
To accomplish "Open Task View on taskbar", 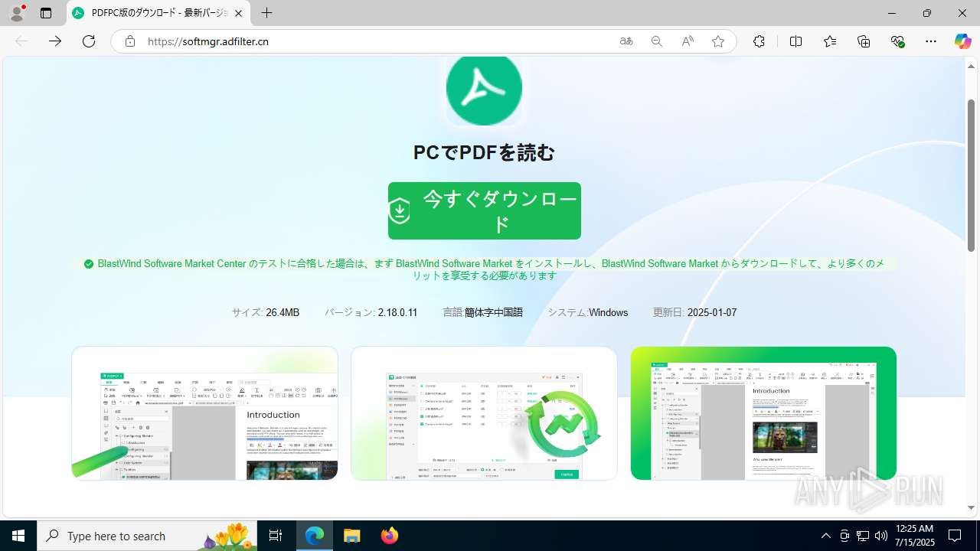I will tap(276, 536).
